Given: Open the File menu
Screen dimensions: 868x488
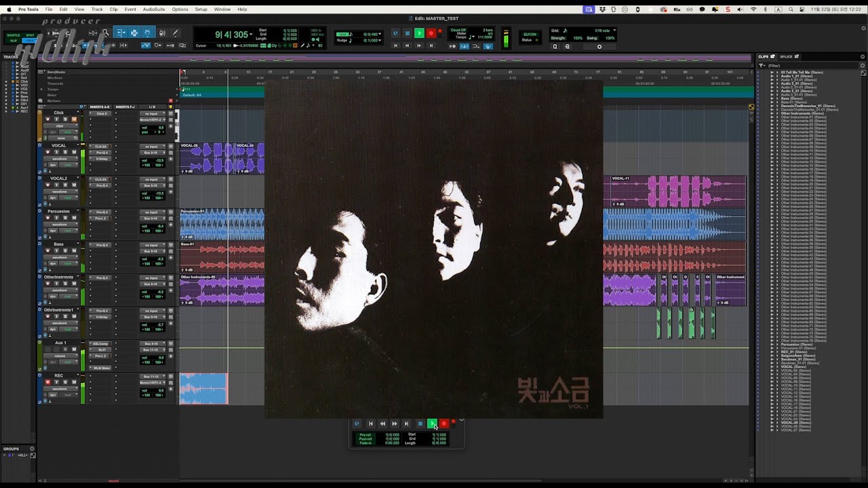Looking at the screenshot, I should click(49, 9).
